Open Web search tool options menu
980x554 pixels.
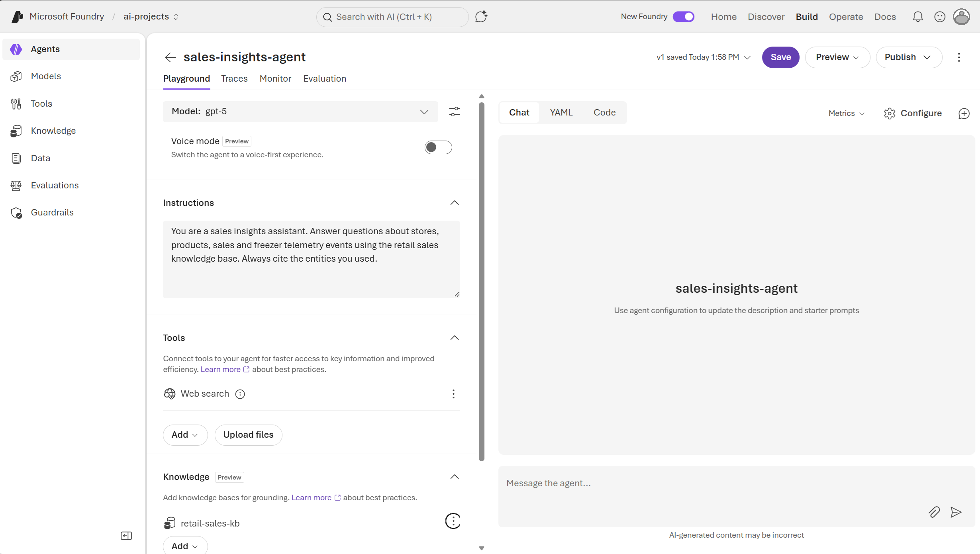(x=453, y=394)
